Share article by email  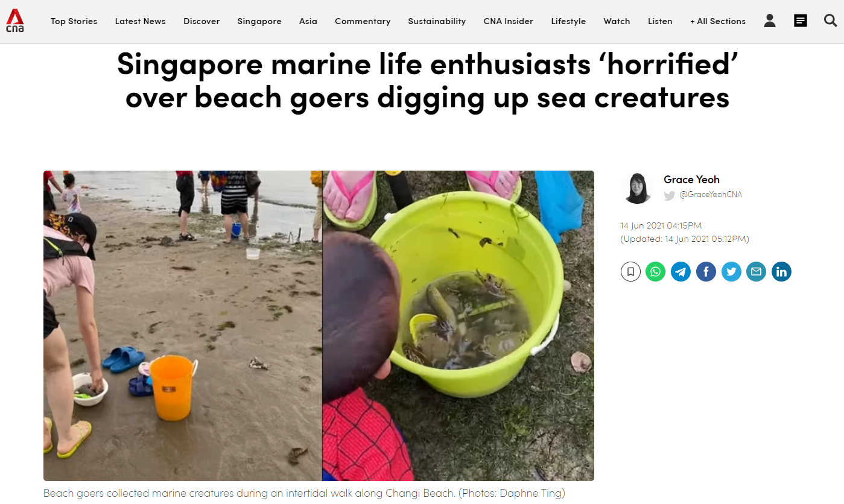pyautogui.click(x=757, y=272)
